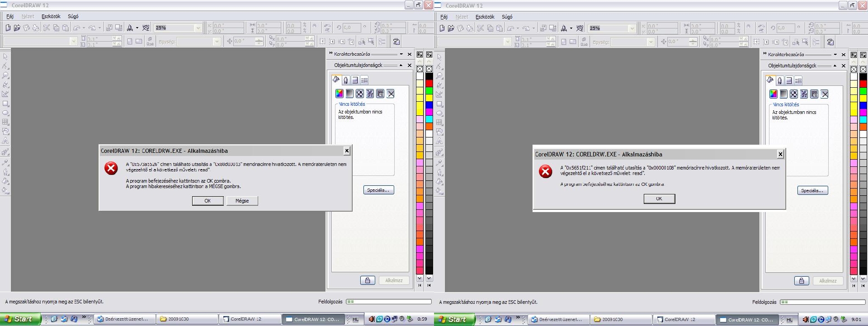Click Speciális button in left window docker
Viewport: 868px width, 326px height.
[x=378, y=190]
